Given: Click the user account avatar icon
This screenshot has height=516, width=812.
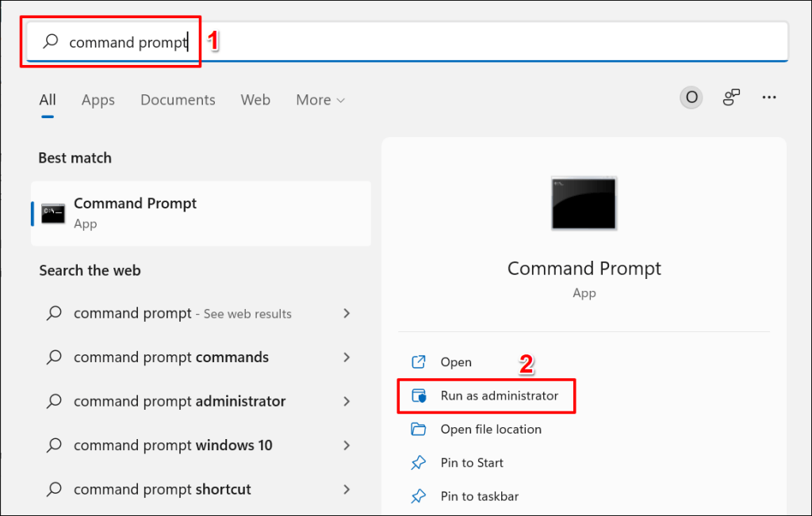Looking at the screenshot, I should click(x=691, y=97).
